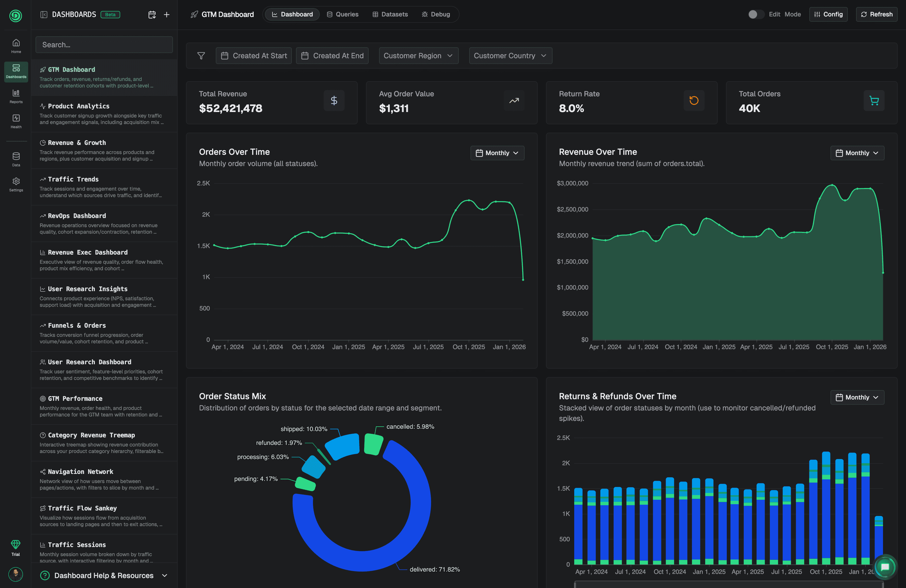The width and height of the screenshot is (906, 588).
Task: Click the filter funnel icon
Action: [201, 56]
